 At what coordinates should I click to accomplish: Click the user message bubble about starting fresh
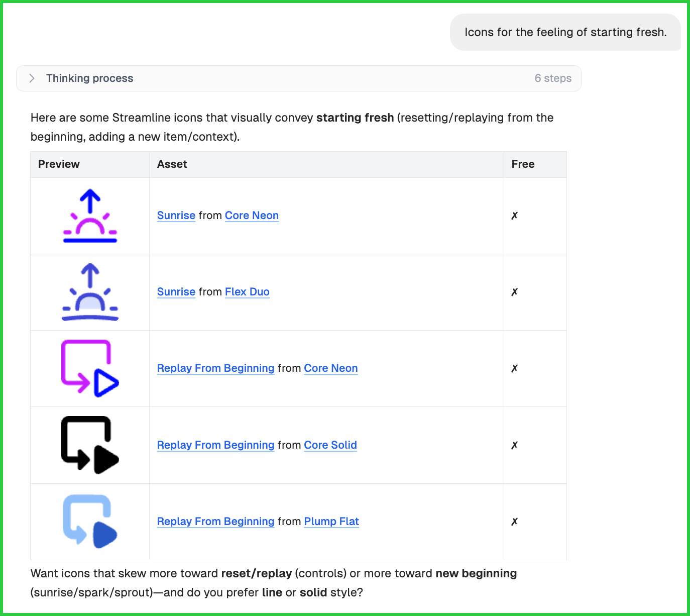[x=565, y=32]
